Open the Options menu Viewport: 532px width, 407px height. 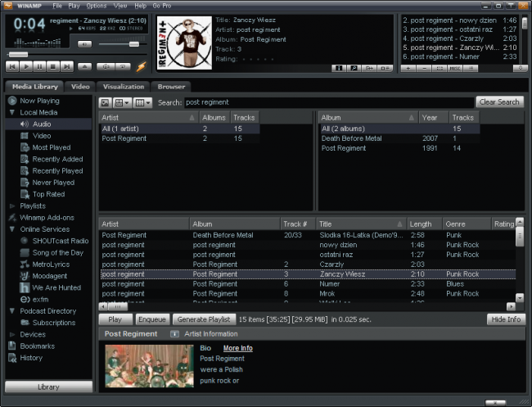[x=97, y=6]
